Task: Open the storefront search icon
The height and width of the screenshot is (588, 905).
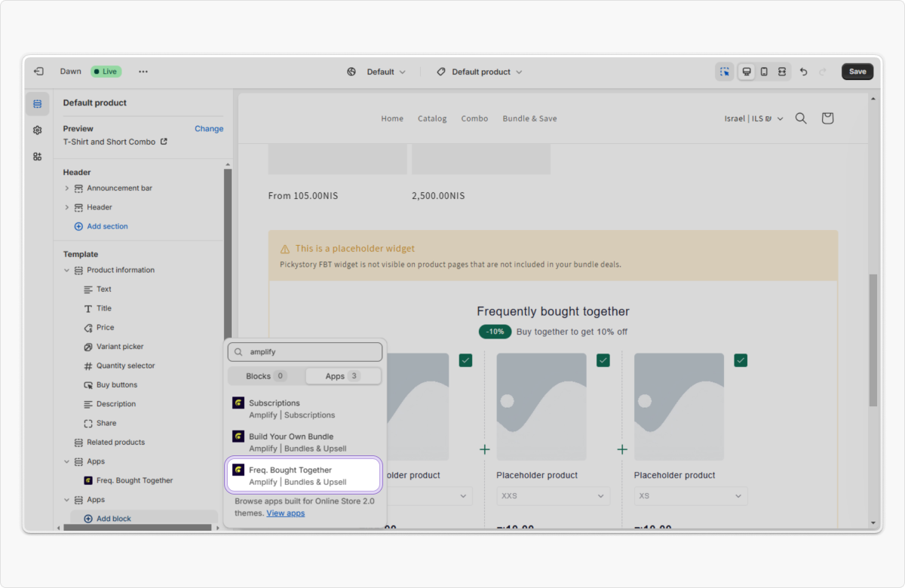Action: point(801,118)
